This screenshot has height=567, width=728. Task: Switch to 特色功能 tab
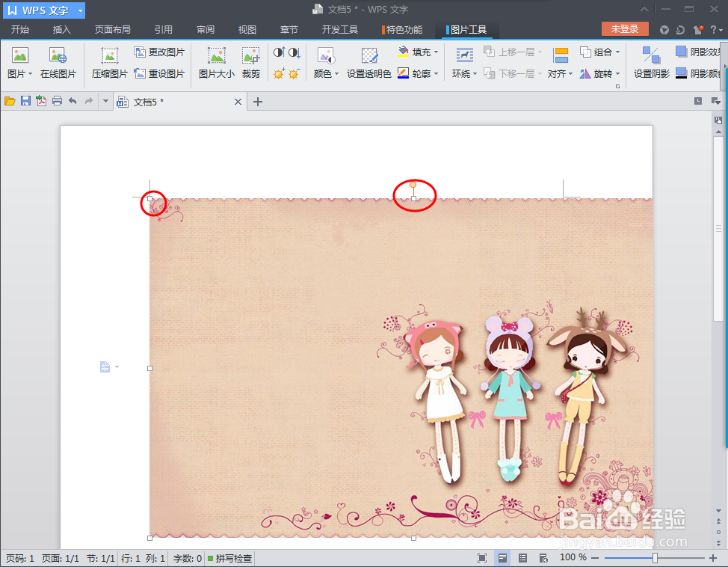[402, 30]
